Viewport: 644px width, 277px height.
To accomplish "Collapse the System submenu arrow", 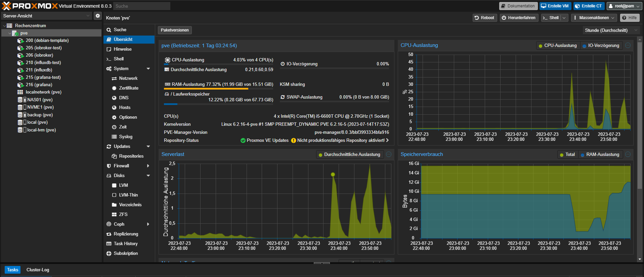I will coord(148,68).
